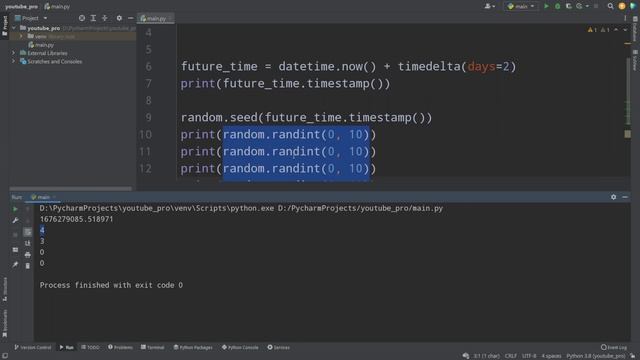
Task: Run the main configuration from top toolbar
Action: click(x=546, y=6)
